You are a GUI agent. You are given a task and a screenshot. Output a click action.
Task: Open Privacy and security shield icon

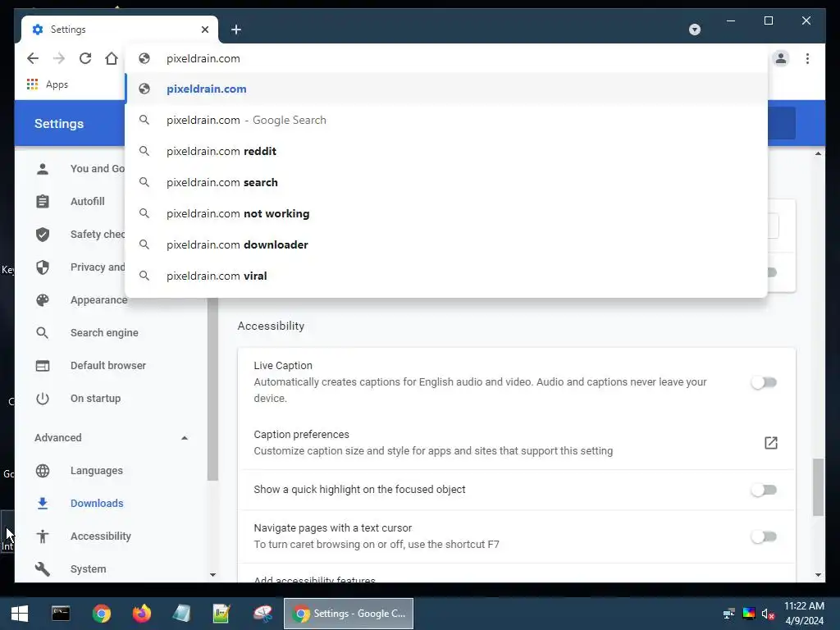tap(43, 267)
